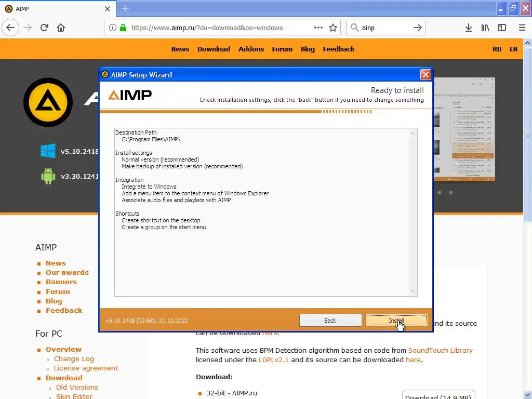The width and height of the screenshot is (532, 399).
Task: Open News in the orange site menu
Action: (180, 49)
